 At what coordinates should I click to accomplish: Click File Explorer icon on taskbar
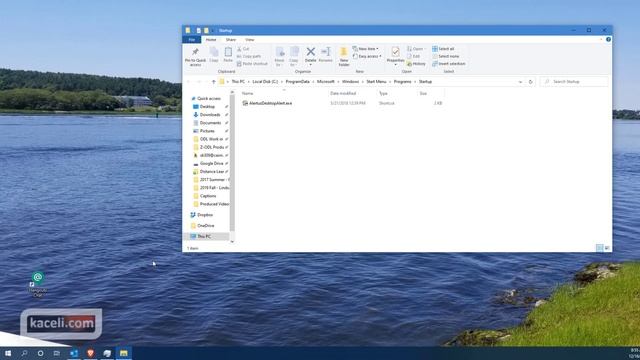click(123, 353)
